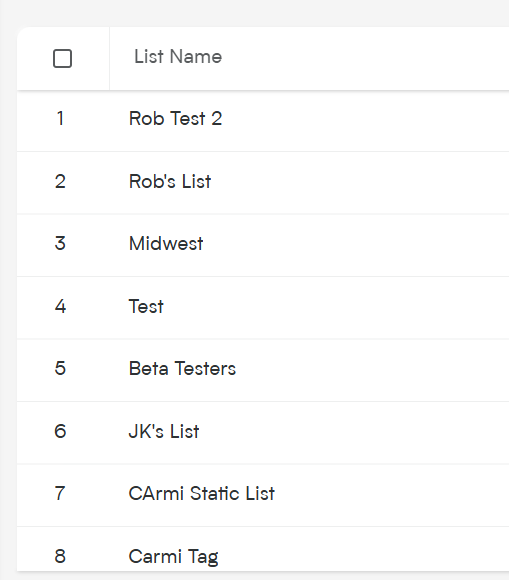
Task: Select row number 7 beside CArmi Static List
Action: pos(60,493)
